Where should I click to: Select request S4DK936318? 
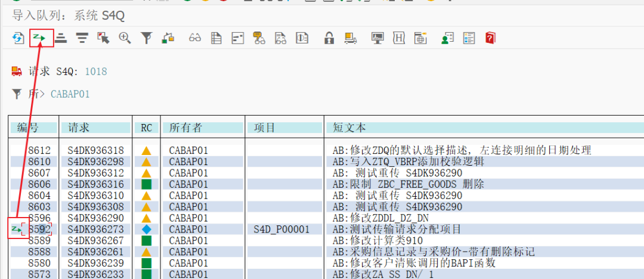click(x=95, y=150)
